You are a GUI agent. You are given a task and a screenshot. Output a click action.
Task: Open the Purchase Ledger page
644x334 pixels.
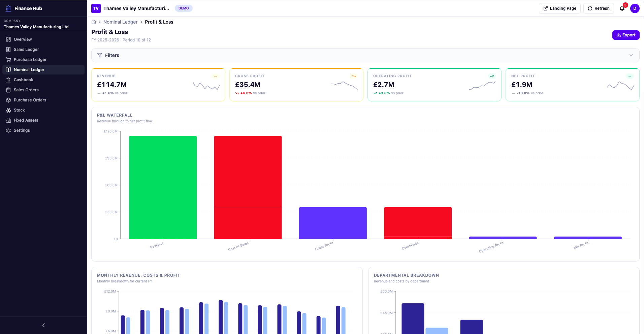pyautogui.click(x=30, y=60)
